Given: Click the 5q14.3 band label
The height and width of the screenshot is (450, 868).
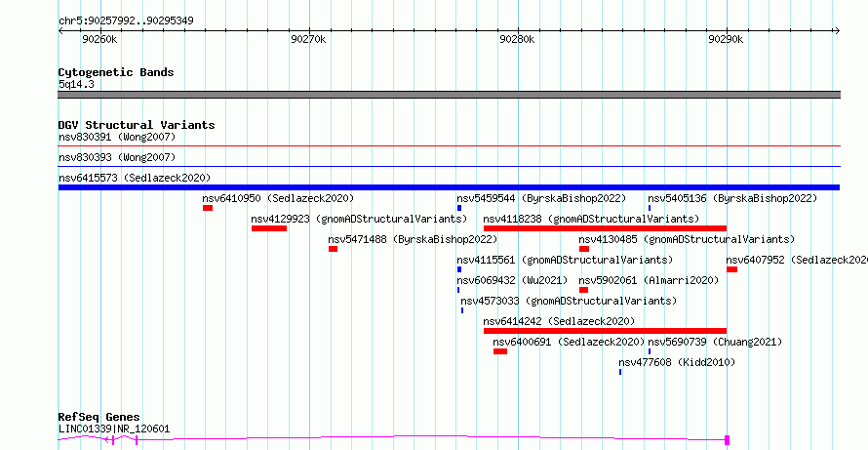Looking at the screenshot, I should 76,84.
